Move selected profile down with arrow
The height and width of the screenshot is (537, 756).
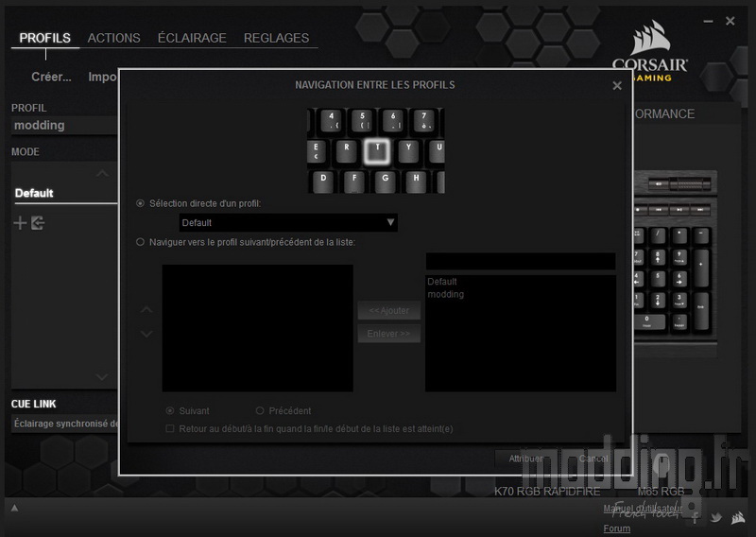(x=146, y=334)
